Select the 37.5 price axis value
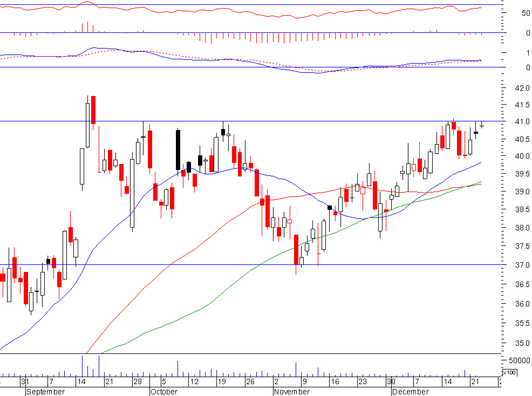Viewport: 532px width, 396px height. [522, 246]
